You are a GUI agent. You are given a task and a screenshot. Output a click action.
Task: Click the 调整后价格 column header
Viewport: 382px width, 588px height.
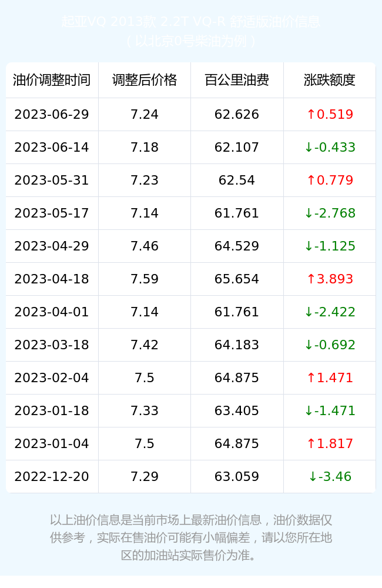(145, 80)
